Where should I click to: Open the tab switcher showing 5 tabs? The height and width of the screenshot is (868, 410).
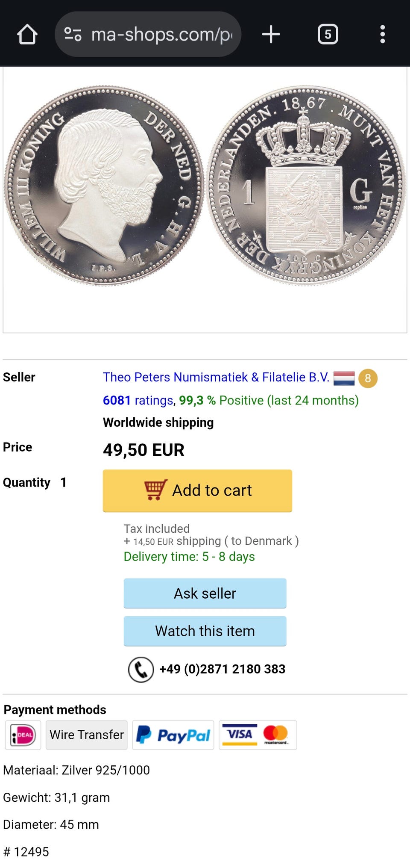[x=328, y=34]
